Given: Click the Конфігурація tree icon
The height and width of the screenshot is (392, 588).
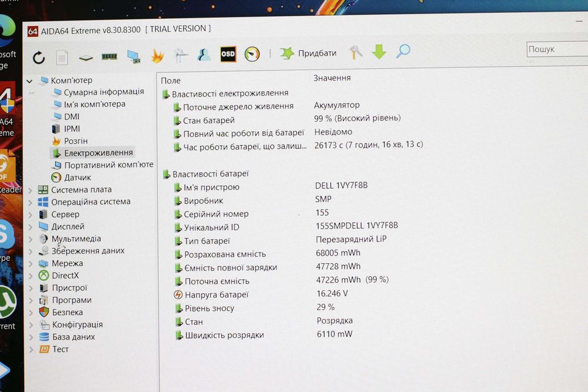Looking at the screenshot, I should pos(44,324).
